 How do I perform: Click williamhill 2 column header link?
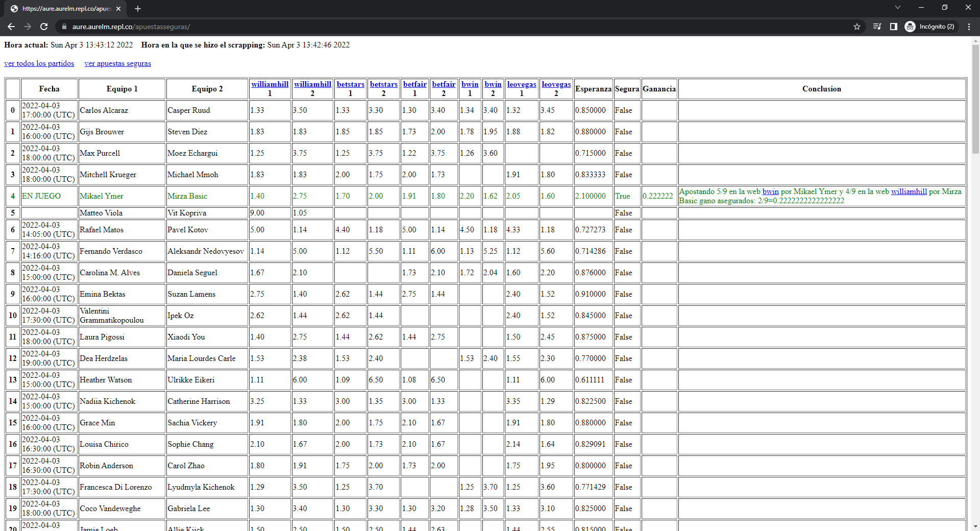(x=312, y=84)
